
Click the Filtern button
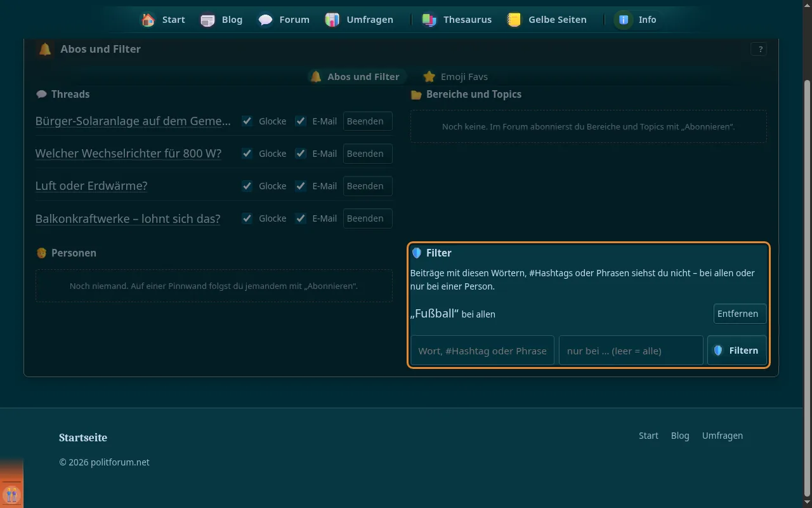(x=737, y=351)
